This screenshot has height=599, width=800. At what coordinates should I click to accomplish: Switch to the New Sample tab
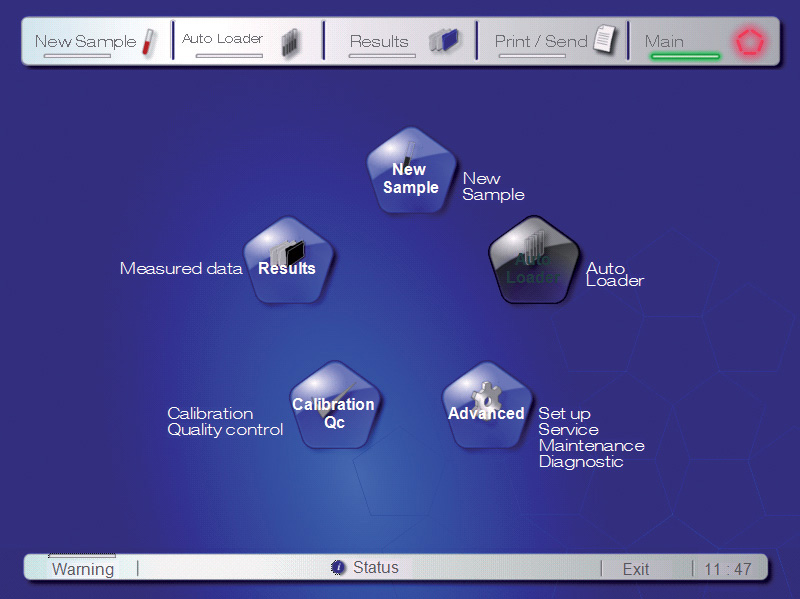85,42
